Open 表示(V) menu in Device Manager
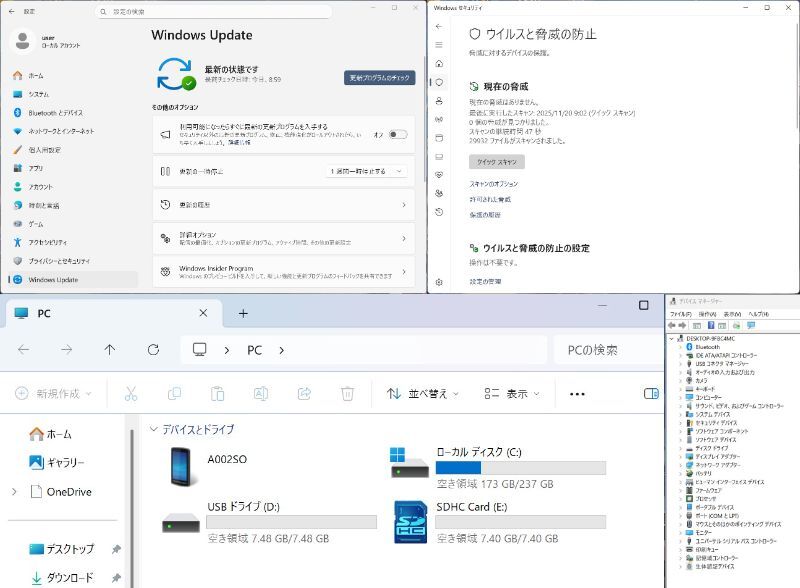This screenshot has height=588, width=800. [732, 314]
